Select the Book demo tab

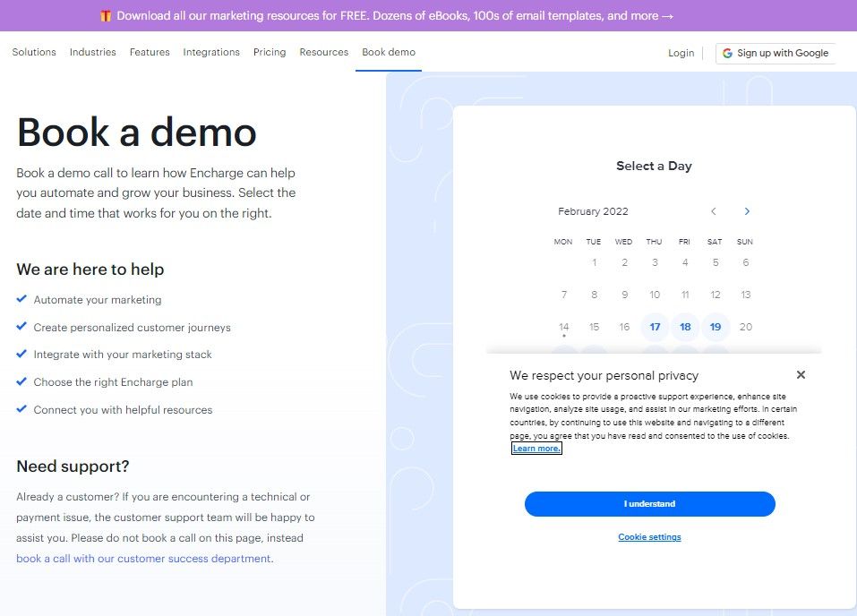pos(389,52)
